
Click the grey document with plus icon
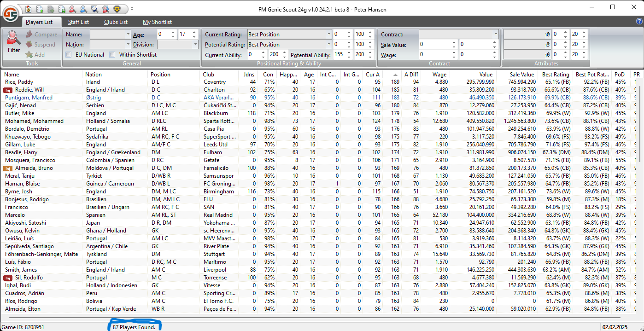coord(51,9)
